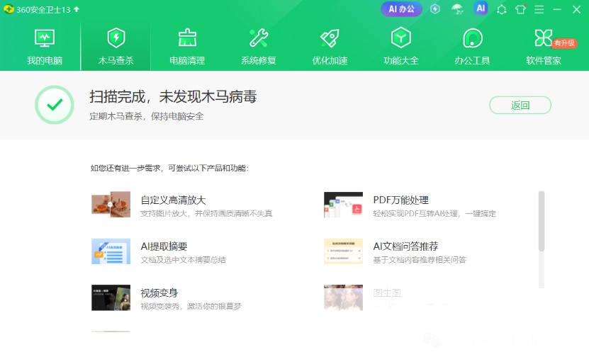Click 扫描完成，未发现木马病毒 heading
This screenshot has height=364, width=589.
click(173, 97)
